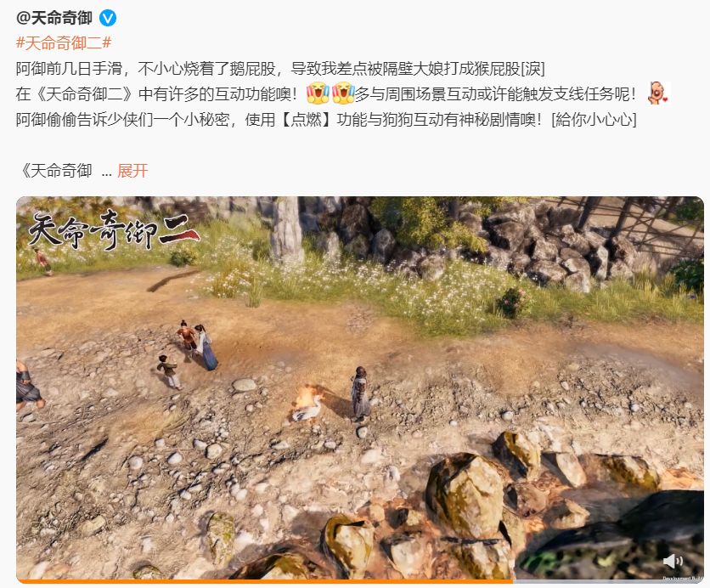Image resolution: width=710 pixels, height=588 pixels.
Task: Click the first crying-laughing emoji
Action: click(x=318, y=93)
